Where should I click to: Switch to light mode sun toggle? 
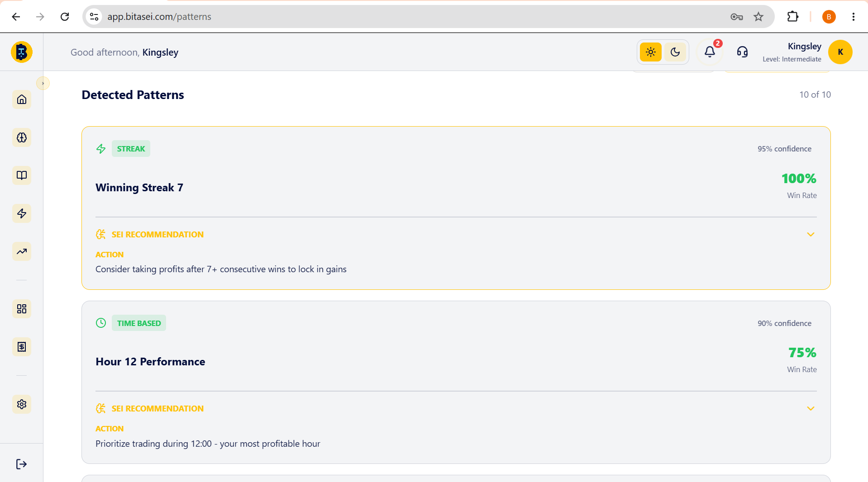(x=651, y=52)
